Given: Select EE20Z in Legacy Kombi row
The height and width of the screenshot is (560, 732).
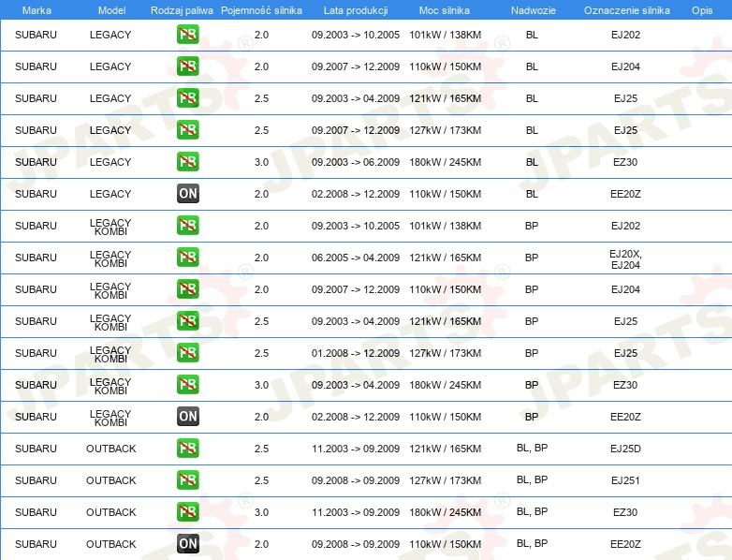Looking at the screenshot, I should point(625,417).
